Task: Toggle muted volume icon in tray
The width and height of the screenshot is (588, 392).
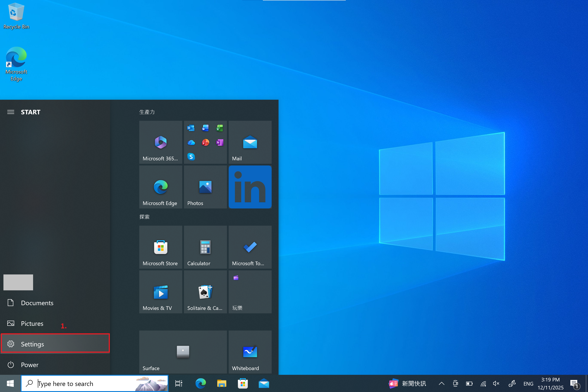Action: click(x=496, y=383)
